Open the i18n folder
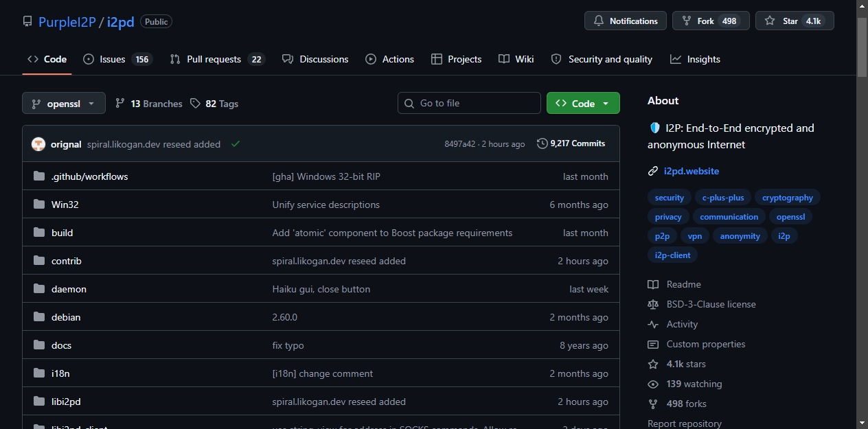 click(60, 373)
